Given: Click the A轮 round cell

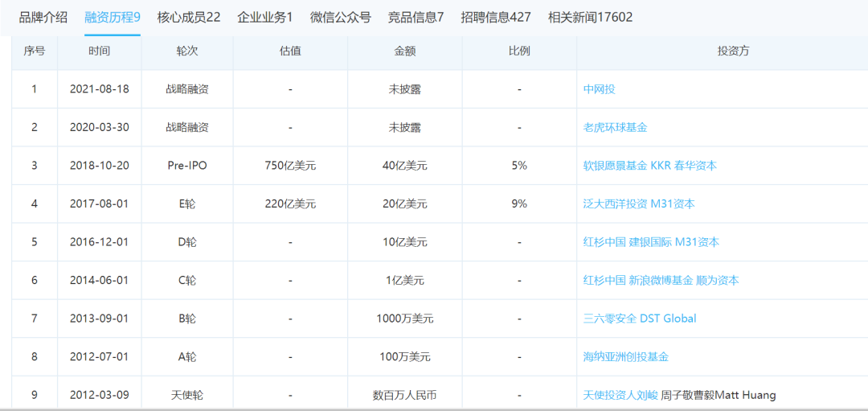Looking at the screenshot, I should point(187,357).
